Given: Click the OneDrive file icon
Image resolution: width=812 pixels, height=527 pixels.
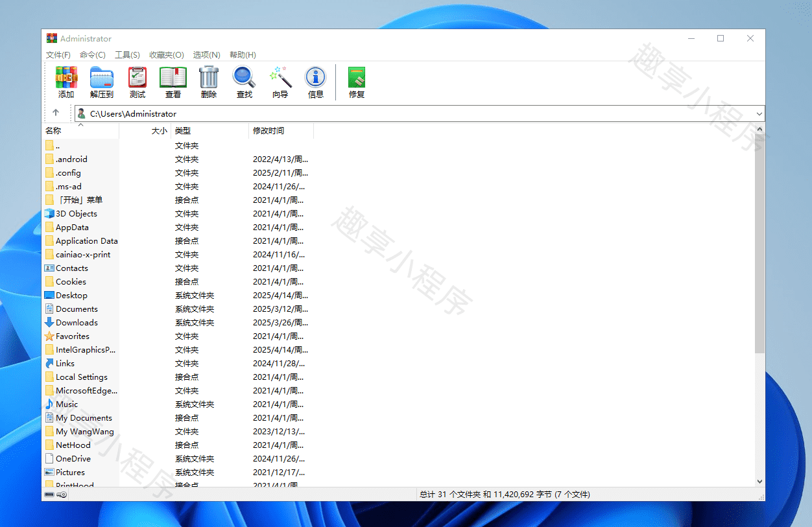Looking at the screenshot, I should pyautogui.click(x=49, y=458).
